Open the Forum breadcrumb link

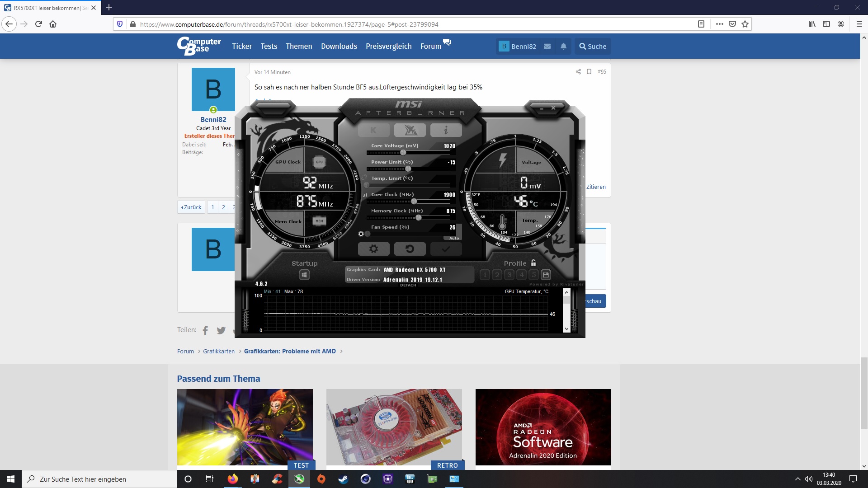click(x=185, y=351)
